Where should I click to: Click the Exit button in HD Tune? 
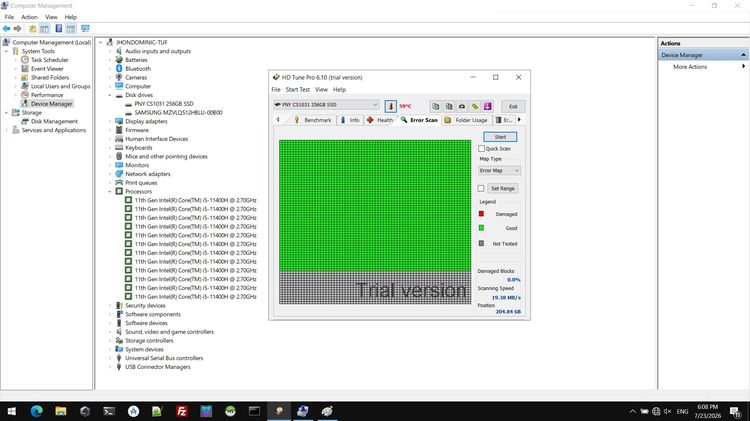click(x=513, y=106)
